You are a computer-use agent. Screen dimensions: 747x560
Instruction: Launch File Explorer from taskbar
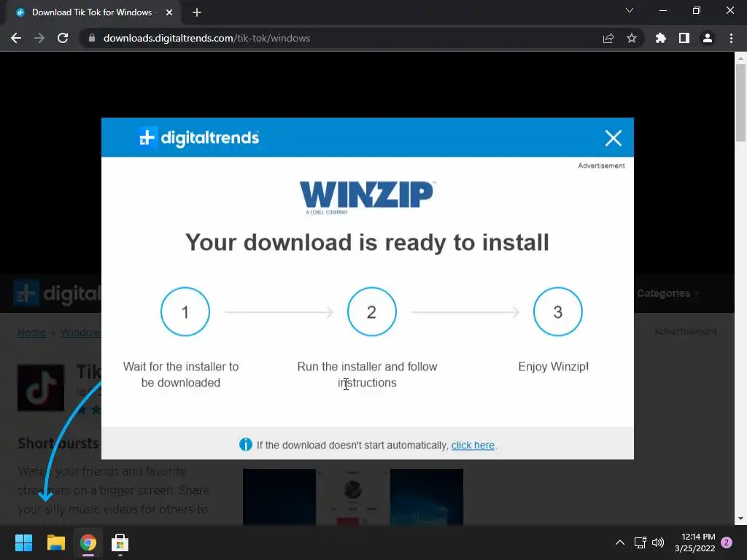(x=55, y=542)
